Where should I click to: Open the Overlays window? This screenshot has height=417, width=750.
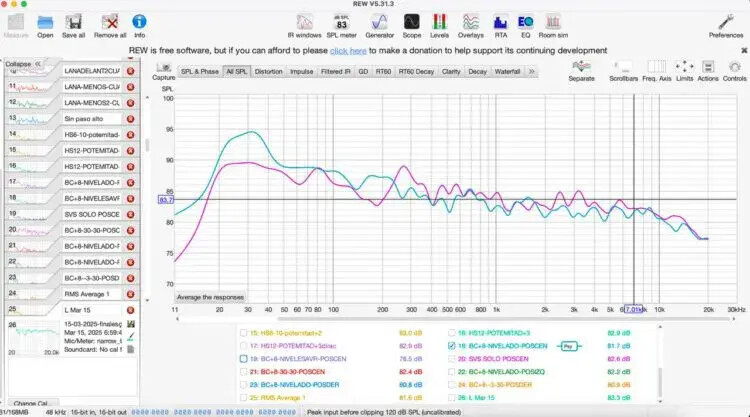(471, 26)
